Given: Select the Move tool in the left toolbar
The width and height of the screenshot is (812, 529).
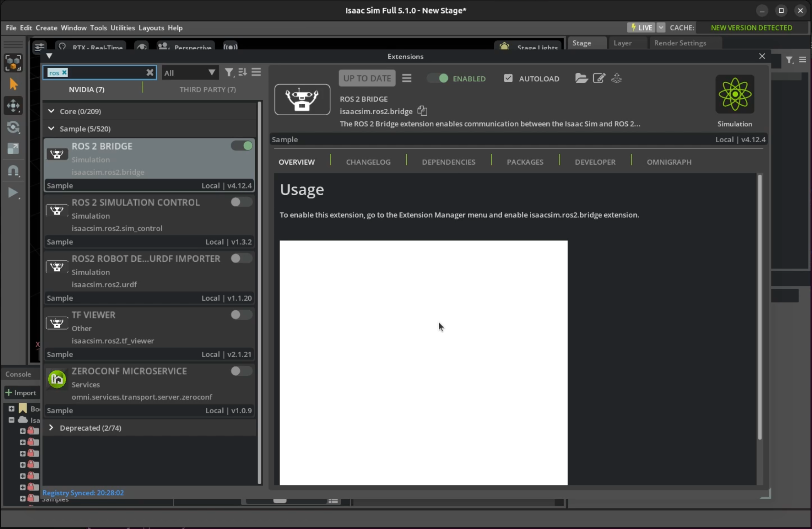Looking at the screenshot, I should (x=13, y=106).
